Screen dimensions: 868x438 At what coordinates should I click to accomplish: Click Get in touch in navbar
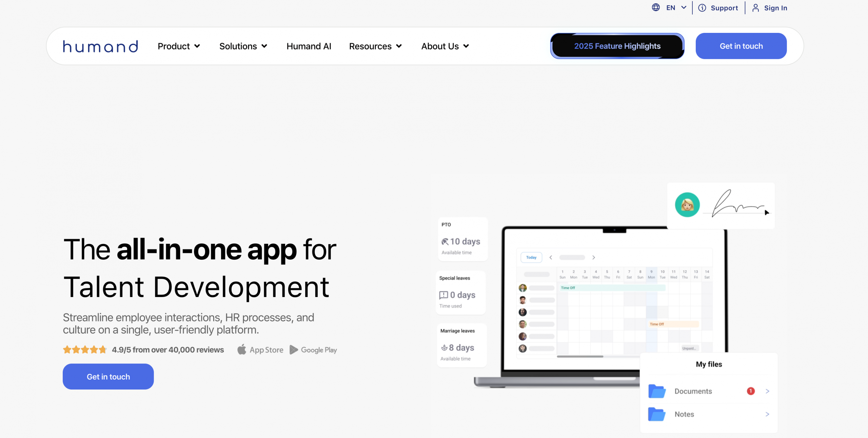pyautogui.click(x=741, y=46)
